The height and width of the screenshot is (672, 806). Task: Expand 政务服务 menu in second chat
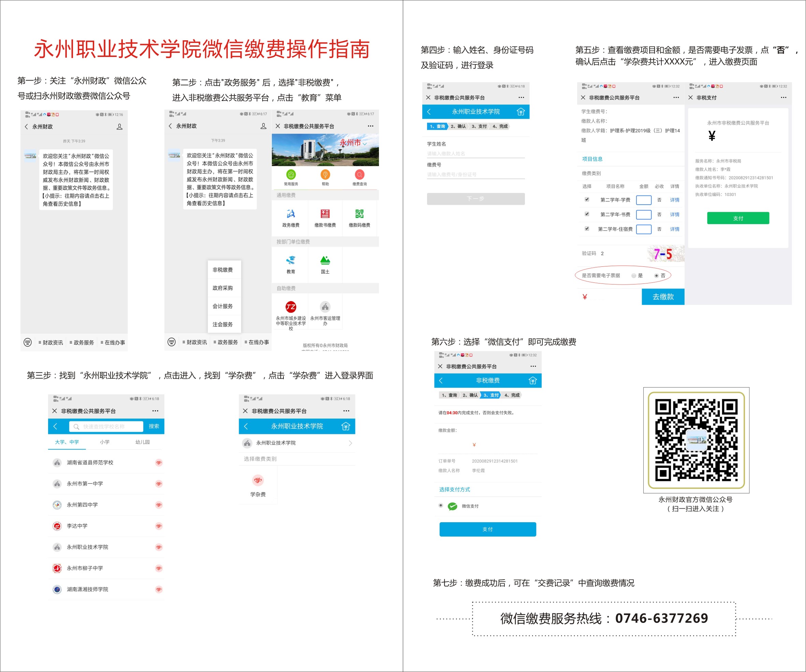pos(226,342)
